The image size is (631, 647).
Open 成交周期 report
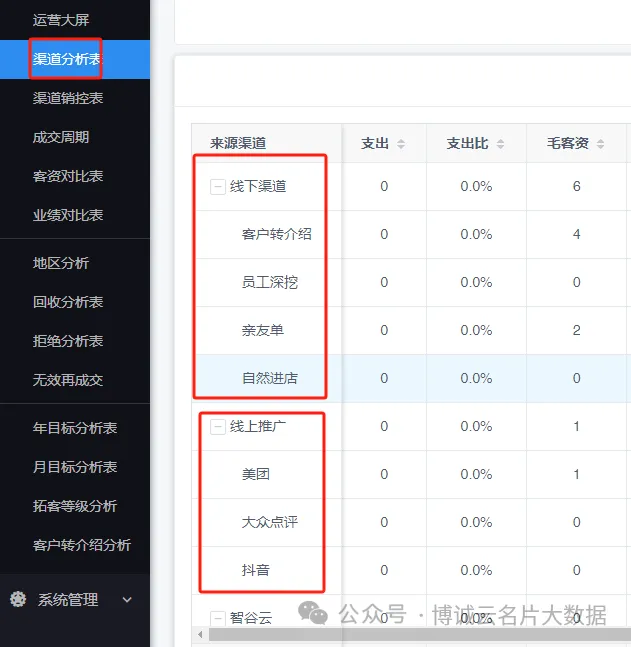tap(60, 137)
